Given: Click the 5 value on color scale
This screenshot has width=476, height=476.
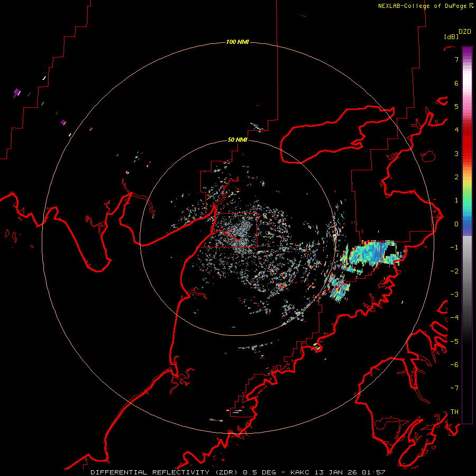Looking at the screenshot, I should point(456,106).
